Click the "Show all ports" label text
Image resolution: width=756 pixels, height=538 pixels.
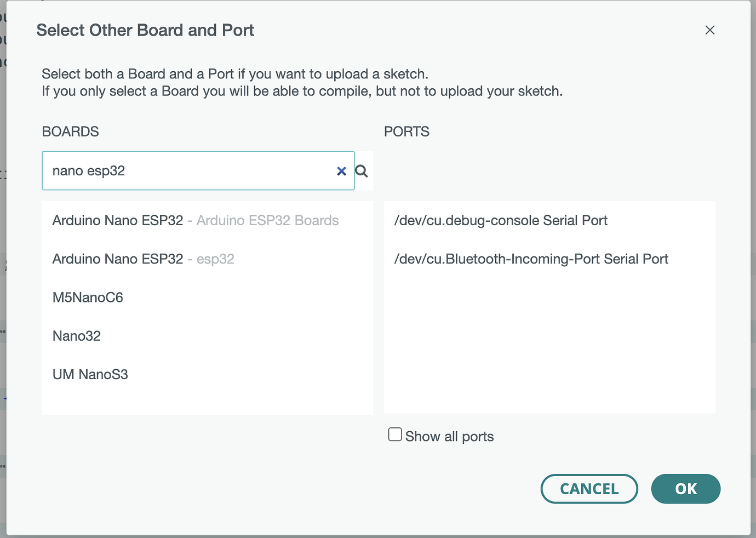pyautogui.click(x=449, y=436)
